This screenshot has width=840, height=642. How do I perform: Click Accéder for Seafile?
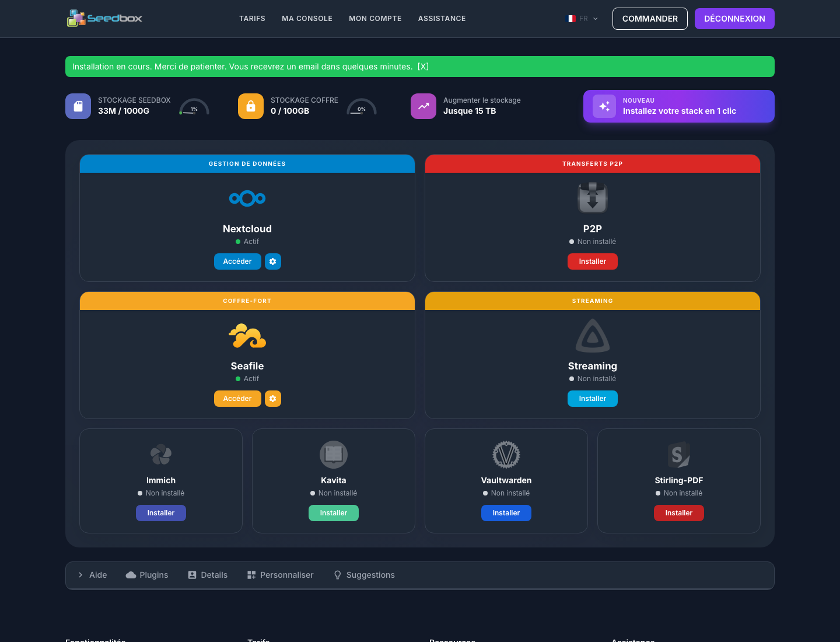coord(237,399)
